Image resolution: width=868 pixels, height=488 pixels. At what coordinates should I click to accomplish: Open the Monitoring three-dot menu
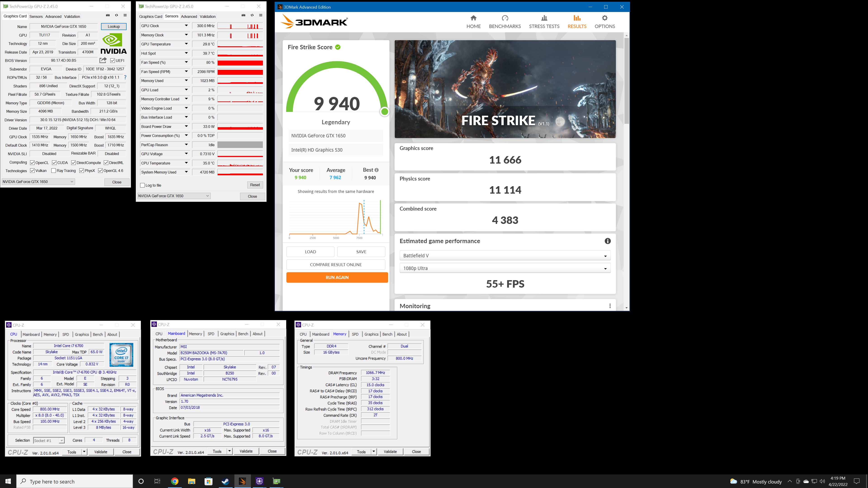pyautogui.click(x=610, y=306)
